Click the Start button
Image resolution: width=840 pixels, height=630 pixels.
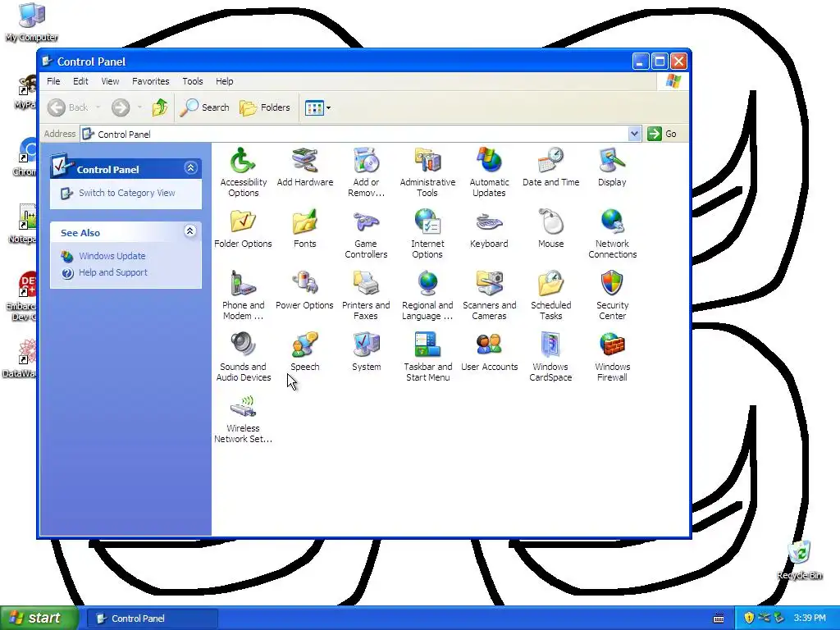coord(39,619)
